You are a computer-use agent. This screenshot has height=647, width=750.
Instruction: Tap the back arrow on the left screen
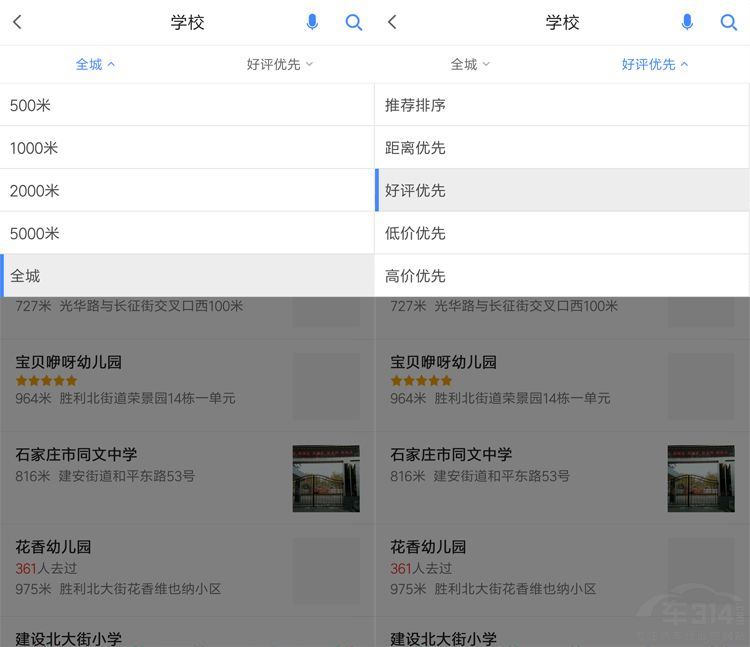(x=17, y=22)
